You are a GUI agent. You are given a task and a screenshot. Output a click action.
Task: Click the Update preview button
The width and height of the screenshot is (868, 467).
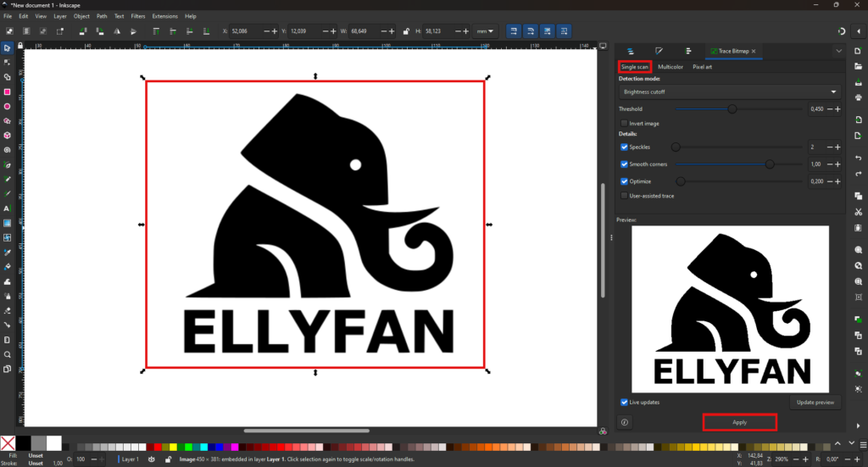pyautogui.click(x=815, y=402)
